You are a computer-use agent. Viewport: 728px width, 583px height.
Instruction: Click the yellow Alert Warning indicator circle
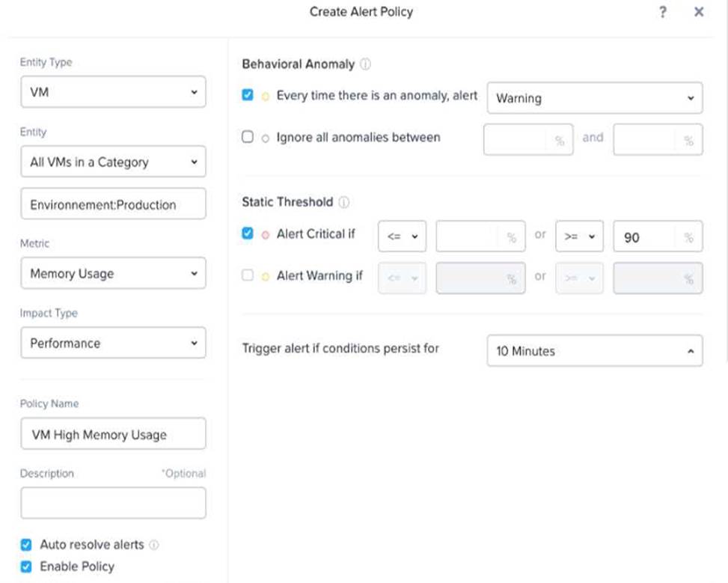[265, 277]
